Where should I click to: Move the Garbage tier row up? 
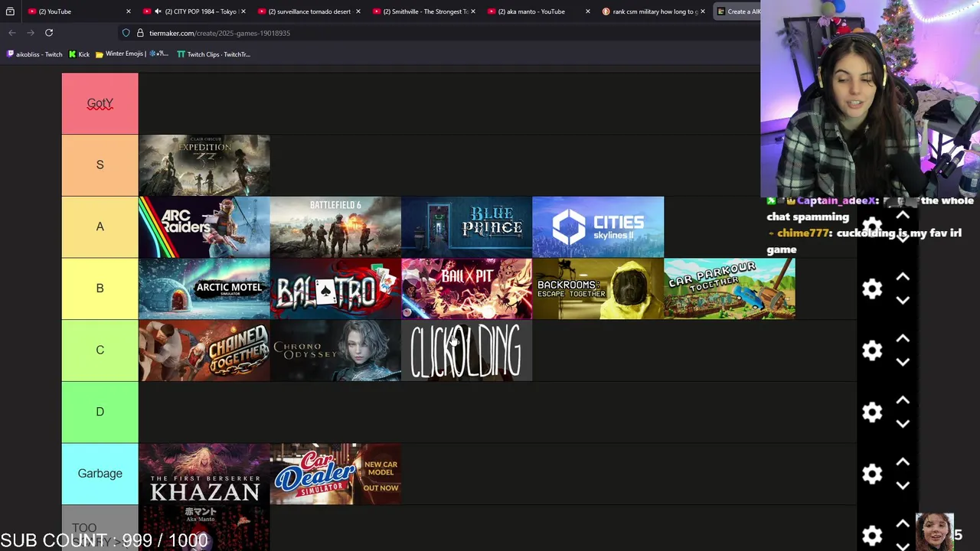[903, 462]
